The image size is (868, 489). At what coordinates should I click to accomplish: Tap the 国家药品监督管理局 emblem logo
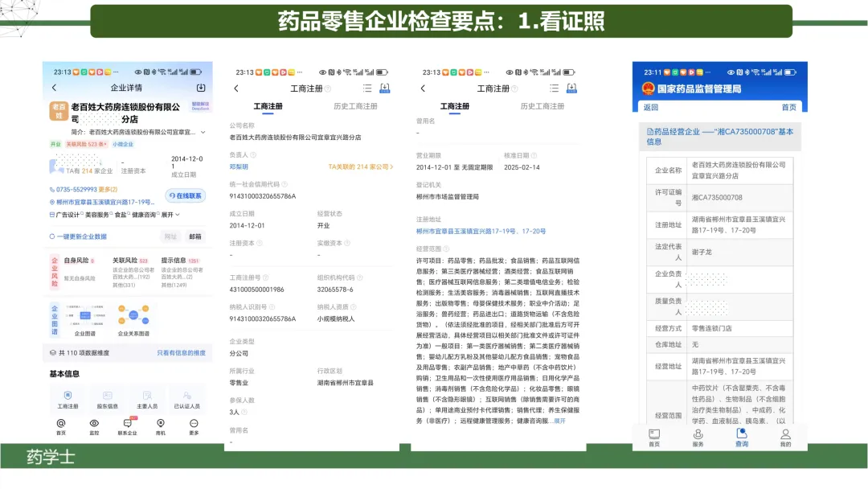649,88
